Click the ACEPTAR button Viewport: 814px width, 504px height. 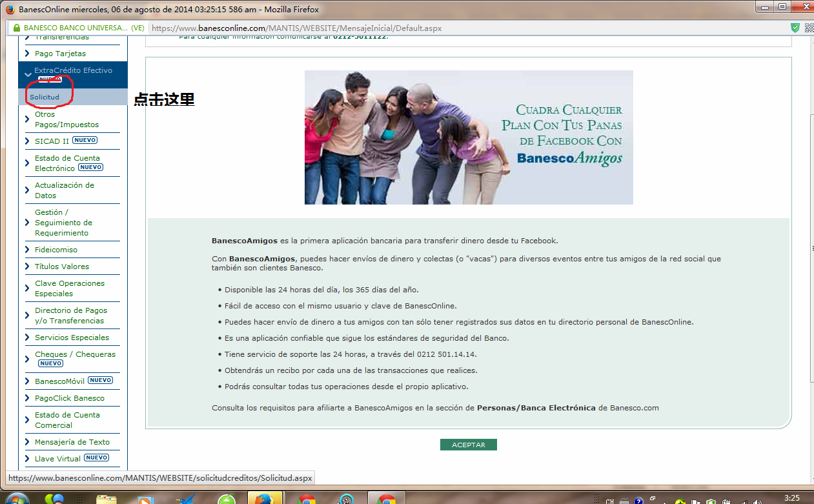[468, 445]
